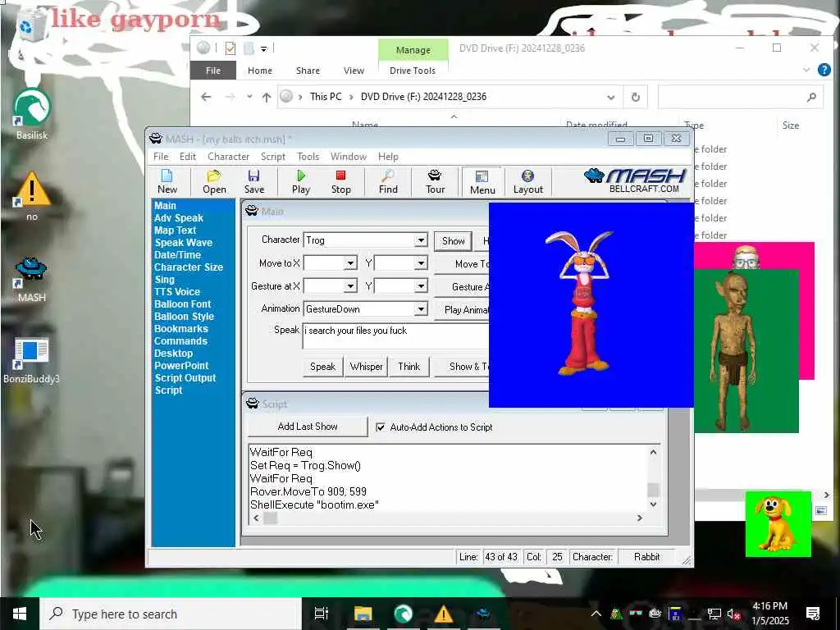840x630 pixels.
Task: Select Balloon Font in MASH sidebar
Action: point(182,304)
